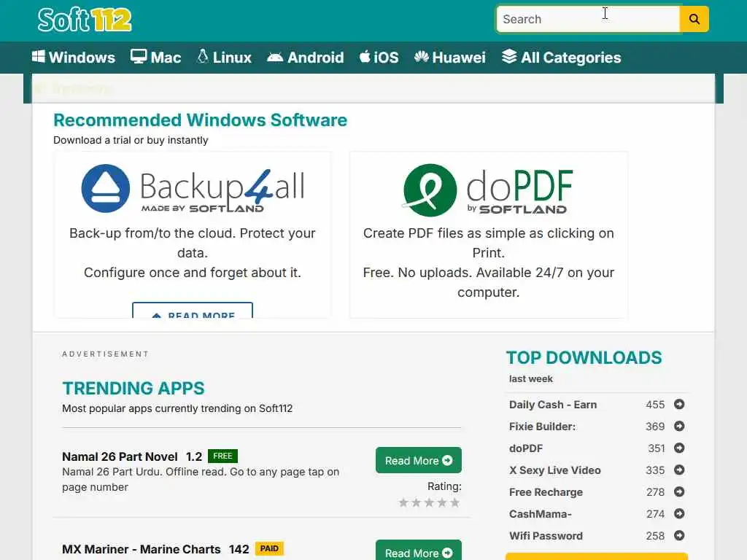Open Daily Cash - Earn download link

[553, 405]
